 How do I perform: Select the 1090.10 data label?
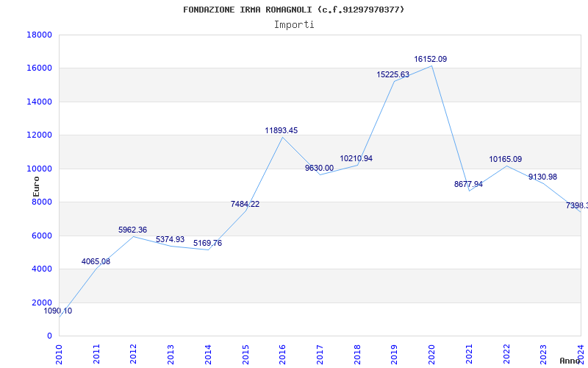[58, 311]
